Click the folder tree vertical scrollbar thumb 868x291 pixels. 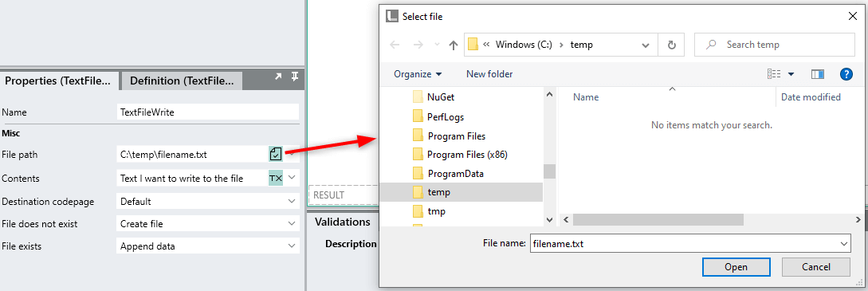tap(550, 171)
